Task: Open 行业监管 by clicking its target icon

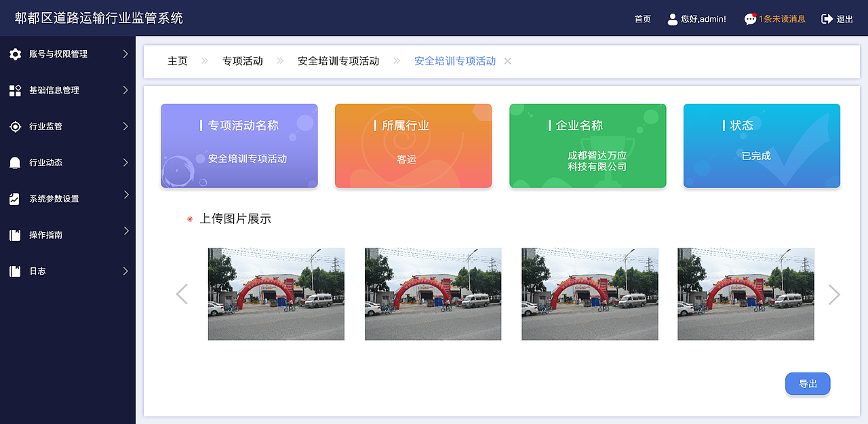Action: 16,126
